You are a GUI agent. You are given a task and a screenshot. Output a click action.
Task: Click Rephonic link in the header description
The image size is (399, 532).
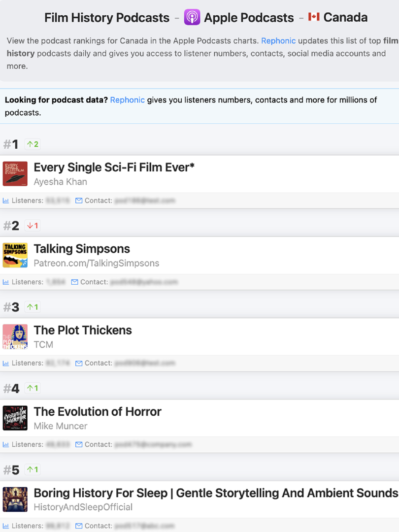pos(278,41)
